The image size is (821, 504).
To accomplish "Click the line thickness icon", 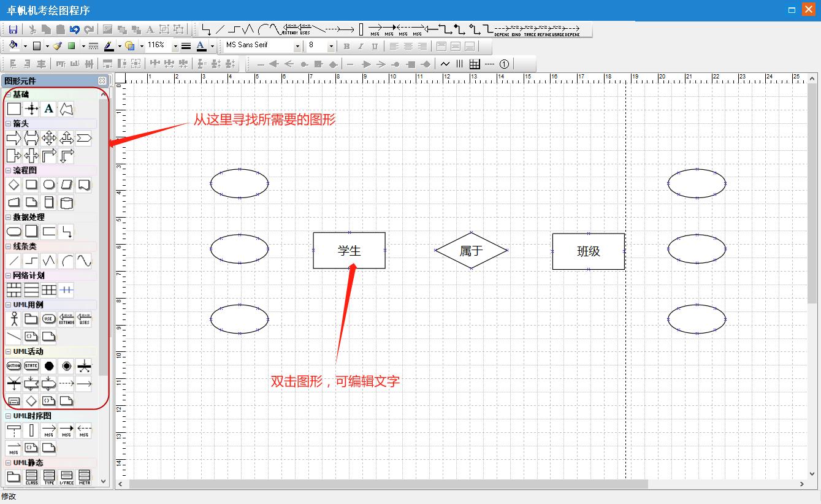I will point(186,46).
